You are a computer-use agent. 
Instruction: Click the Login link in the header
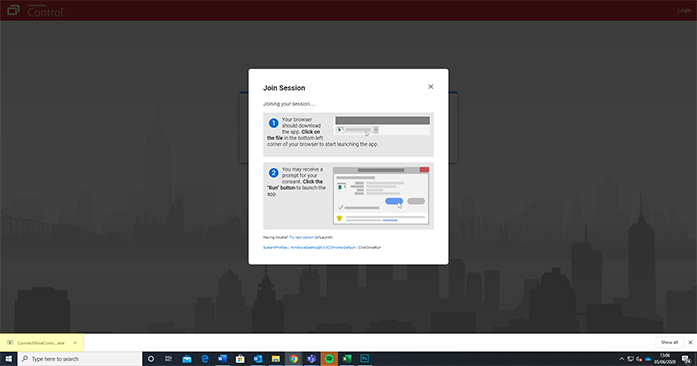pos(684,10)
